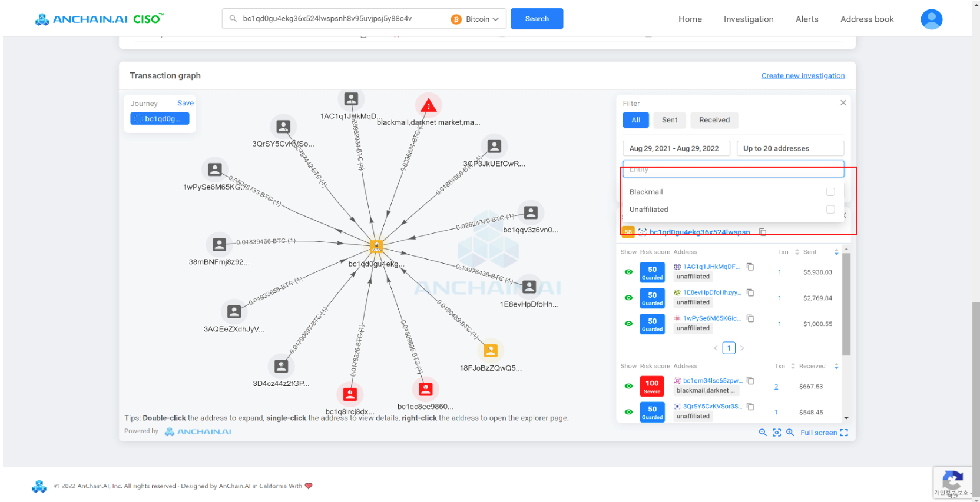Toggle visibility of 3QrSY5CvKVSor3S row
980x502 pixels.
click(x=628, y=412)
